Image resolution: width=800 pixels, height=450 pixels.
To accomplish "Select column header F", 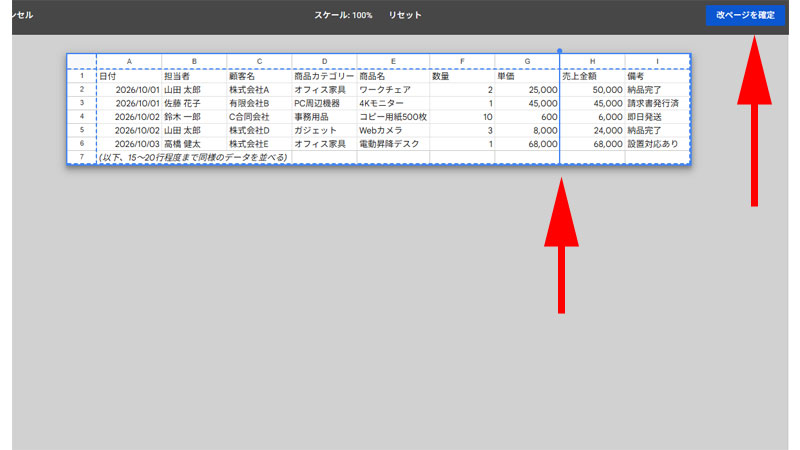I will coord(462,61).
